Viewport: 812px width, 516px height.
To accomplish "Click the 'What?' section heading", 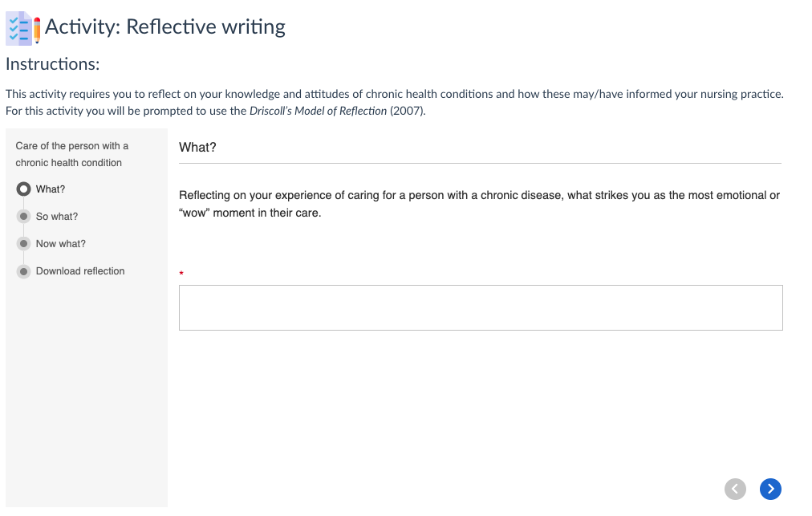I will click(197, 147).
